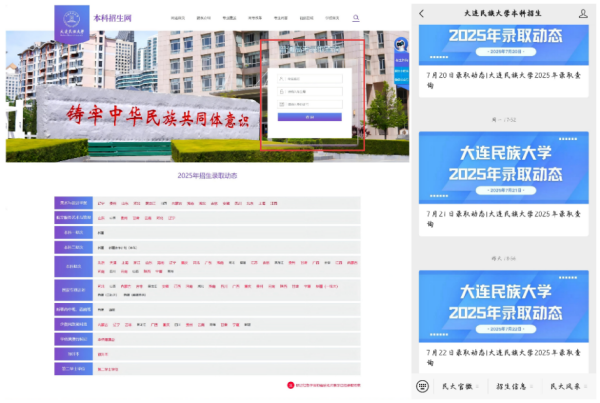600x403 pixels.
Task: Open the red 第二学士学位 link in last row
Action: [108, 369]
